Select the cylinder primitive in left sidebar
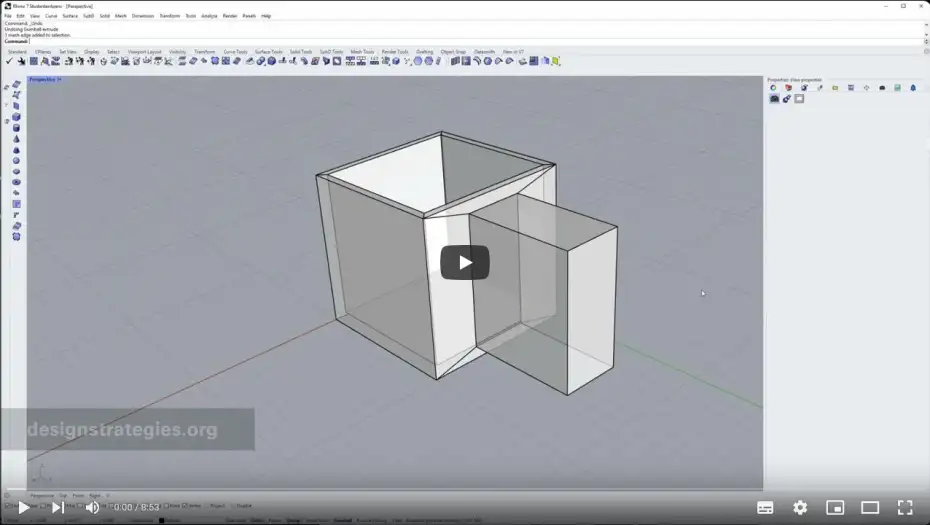The height and width of the screenshot is (525, 930). (x=17, y=128)
